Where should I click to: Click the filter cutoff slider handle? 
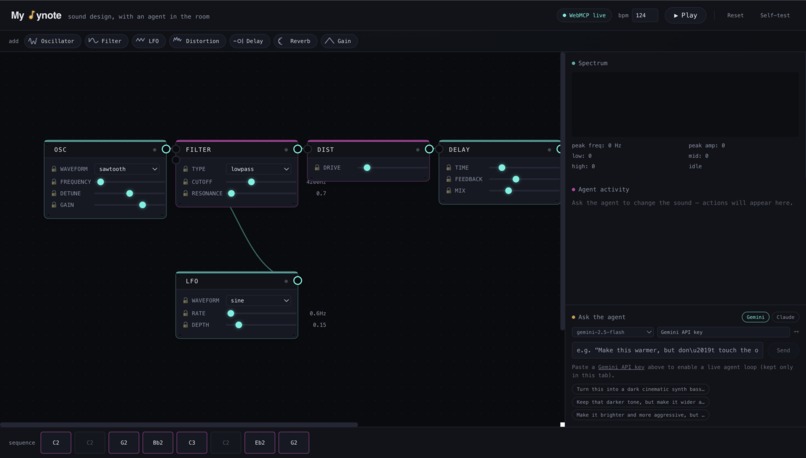click(251, 181)
